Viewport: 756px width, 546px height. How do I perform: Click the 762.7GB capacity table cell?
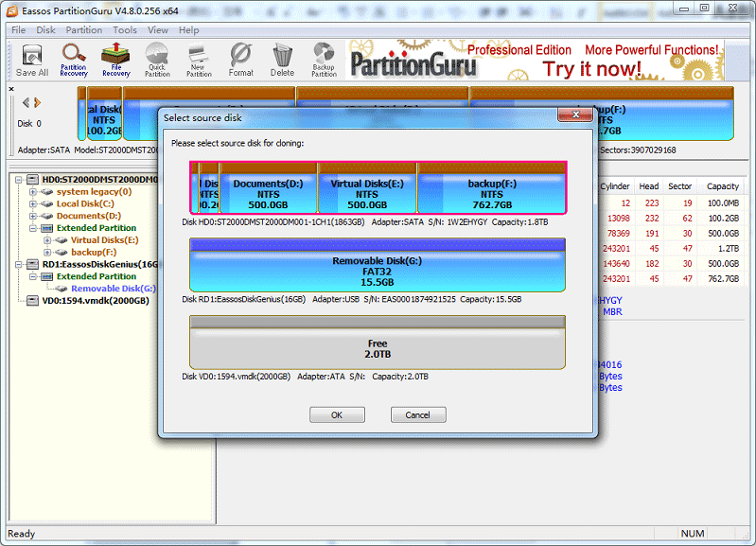[723, 279]
